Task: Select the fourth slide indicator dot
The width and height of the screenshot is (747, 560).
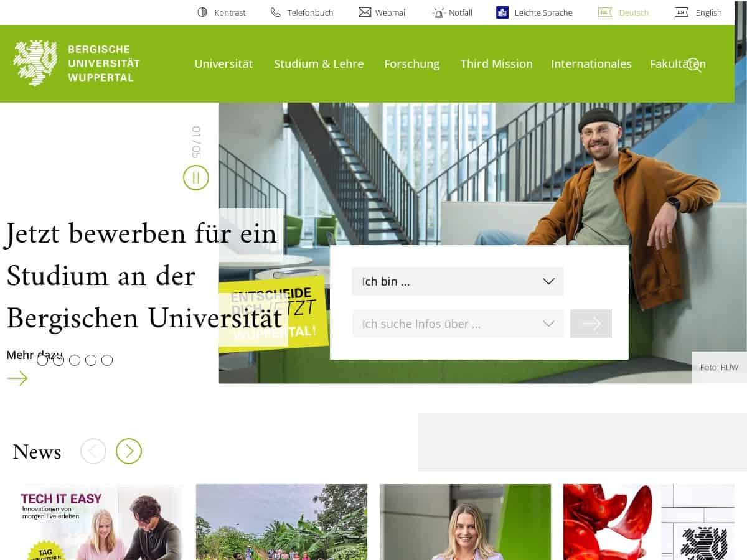Action: tap(91, 360)
